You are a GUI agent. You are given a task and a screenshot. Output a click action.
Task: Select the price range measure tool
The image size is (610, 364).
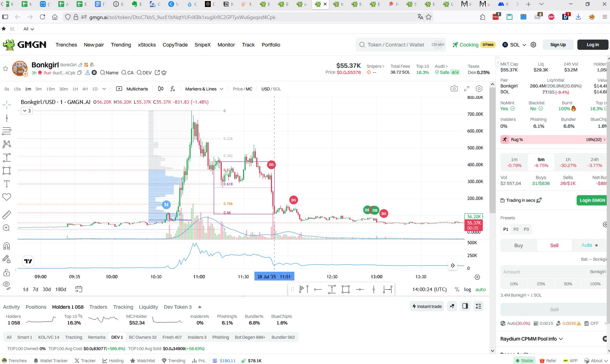(7, 157)
